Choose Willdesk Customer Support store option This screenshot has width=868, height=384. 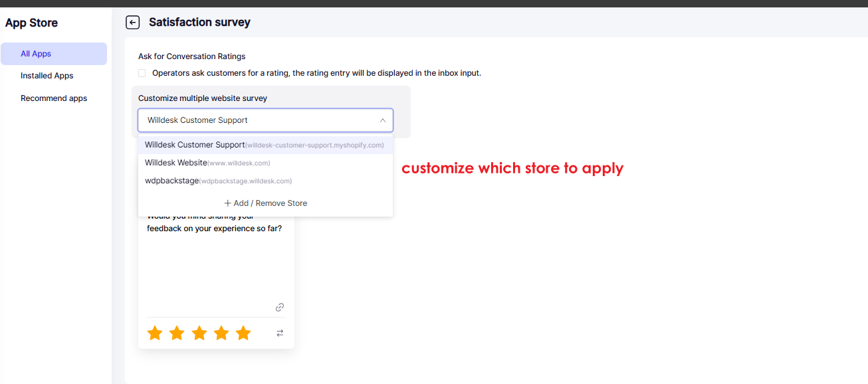[x=266, y=145]
